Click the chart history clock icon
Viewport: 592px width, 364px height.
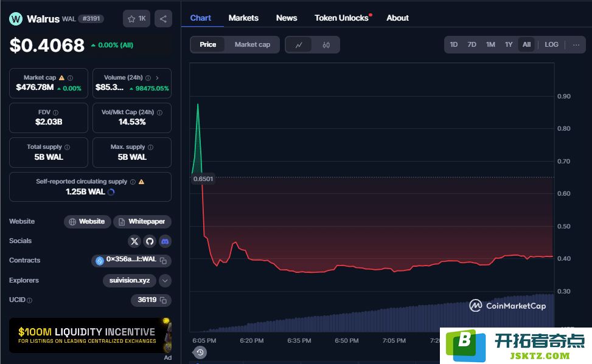(200, 352)
